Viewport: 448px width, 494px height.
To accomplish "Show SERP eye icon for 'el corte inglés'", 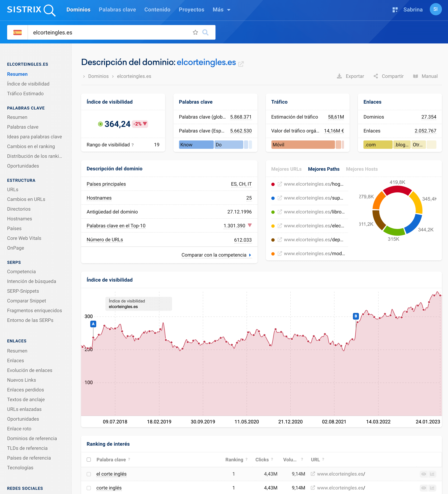I will tap(424, 474).
